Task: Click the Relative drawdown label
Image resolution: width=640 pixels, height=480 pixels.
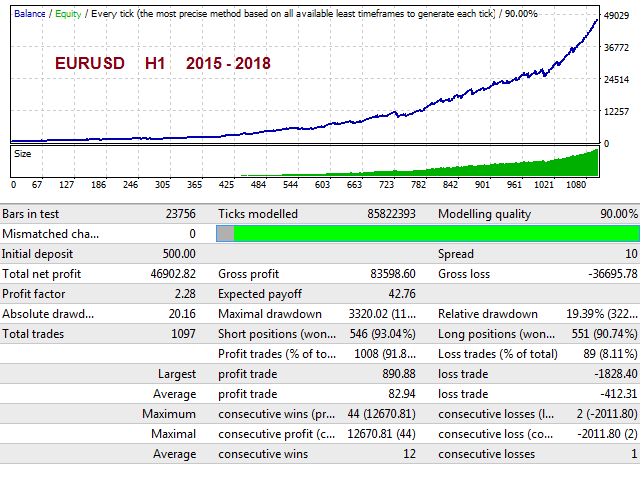Action: pos(488,314)
